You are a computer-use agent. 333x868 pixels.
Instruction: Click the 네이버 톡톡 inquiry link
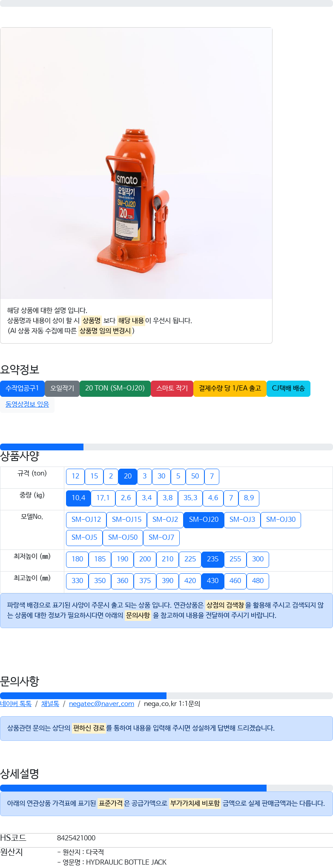[x=16, y=704]
